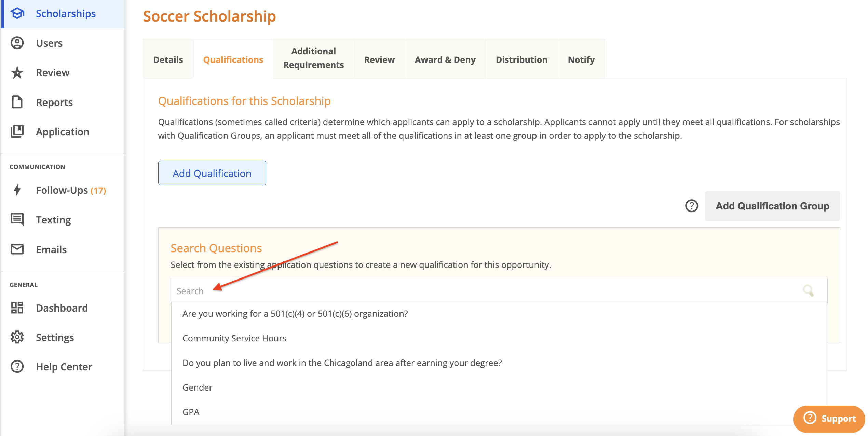Open the Award & Deny tab
Image resolution: width=868 pixels, height=436 pixels.
445,60
